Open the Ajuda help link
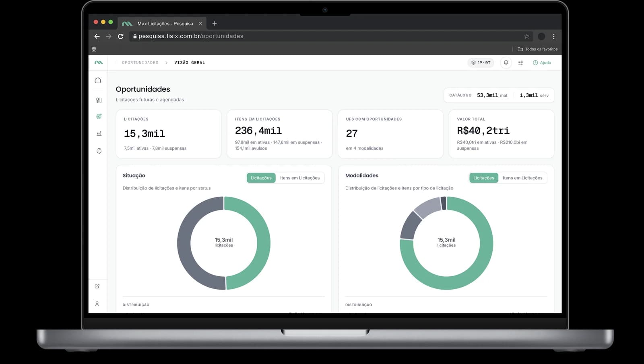 542,63
